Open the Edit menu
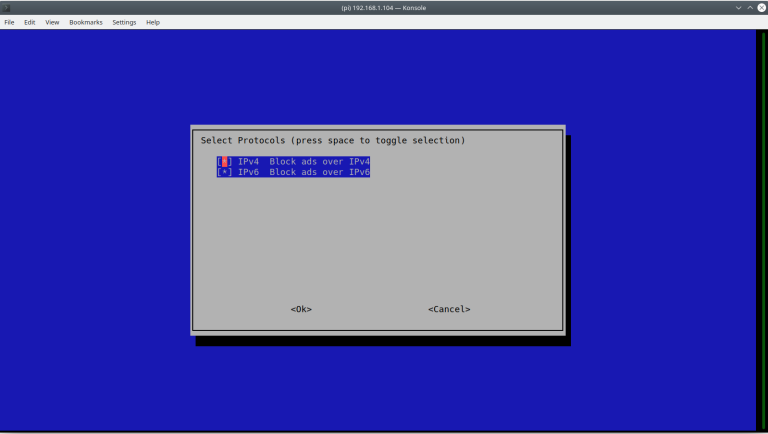 [x=29, y=22]
